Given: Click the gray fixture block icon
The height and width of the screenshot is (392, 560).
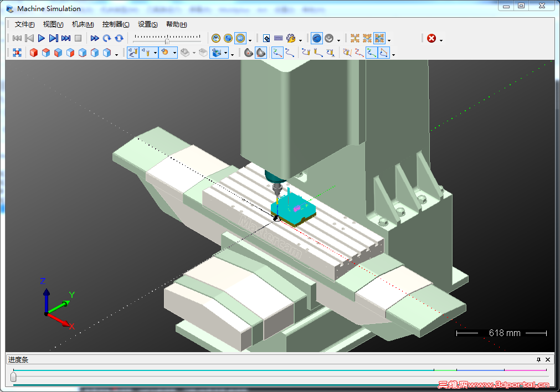Looking at the screenshot, I should pyautogui.click(x=203, y=53).
